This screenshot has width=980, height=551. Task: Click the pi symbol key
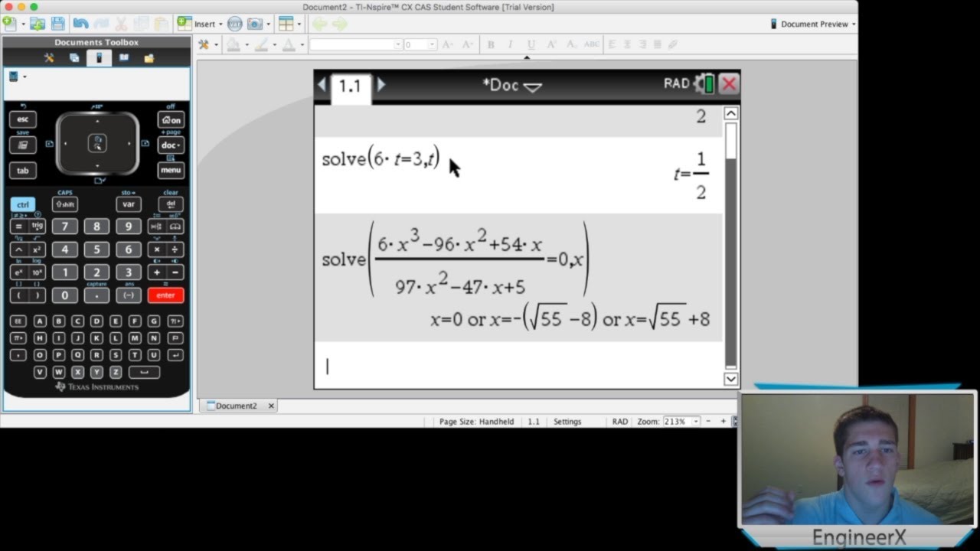coord(18,337)
